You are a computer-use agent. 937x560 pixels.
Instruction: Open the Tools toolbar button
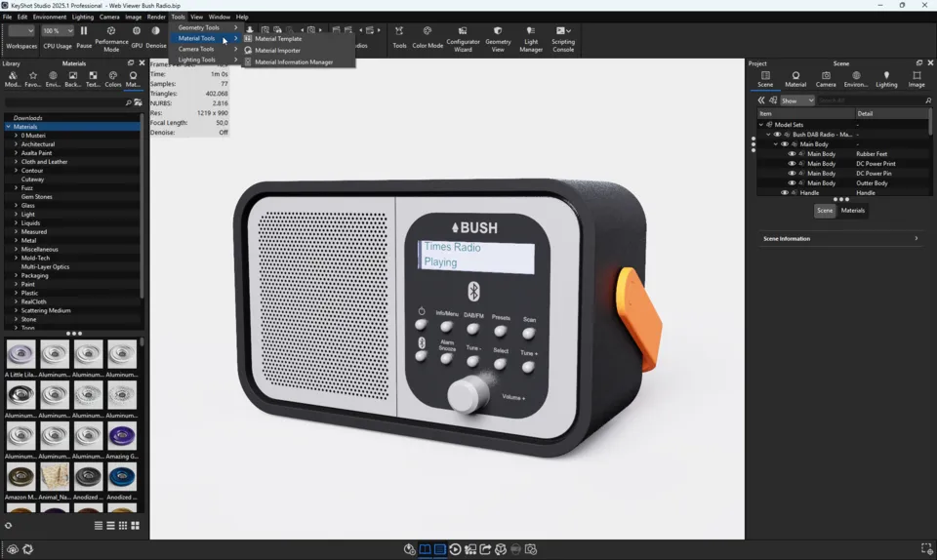pos(399,37)
